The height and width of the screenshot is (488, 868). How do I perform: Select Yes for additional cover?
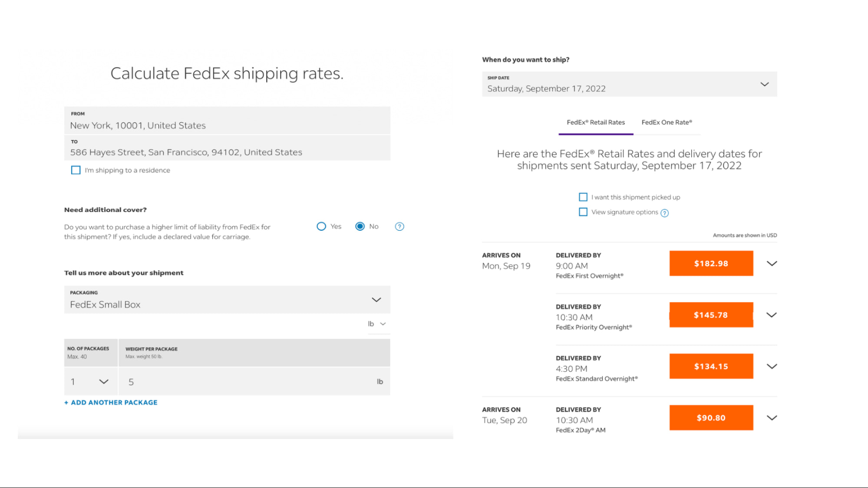[321, 226]
